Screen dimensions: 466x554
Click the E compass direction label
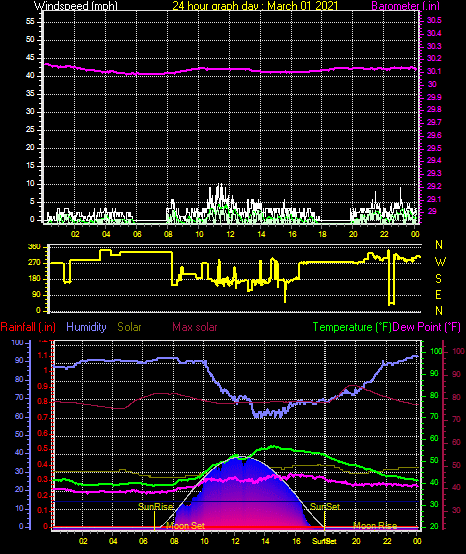[438, 295]
